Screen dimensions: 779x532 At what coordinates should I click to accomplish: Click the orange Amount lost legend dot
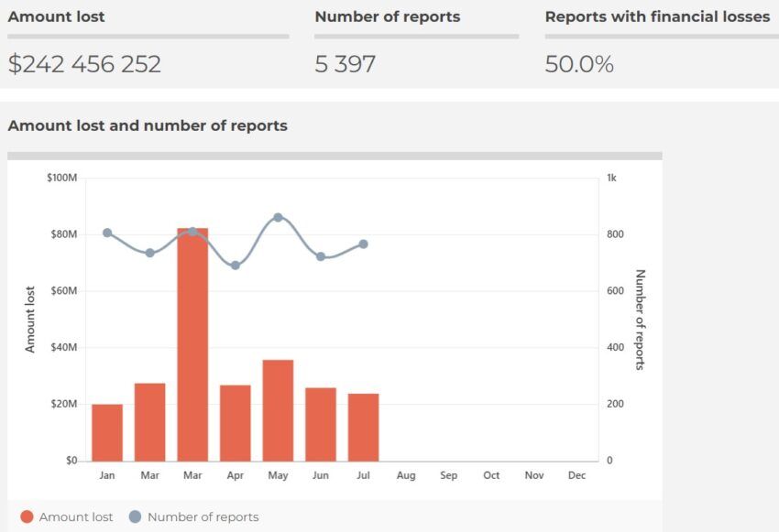pos(27,516)
